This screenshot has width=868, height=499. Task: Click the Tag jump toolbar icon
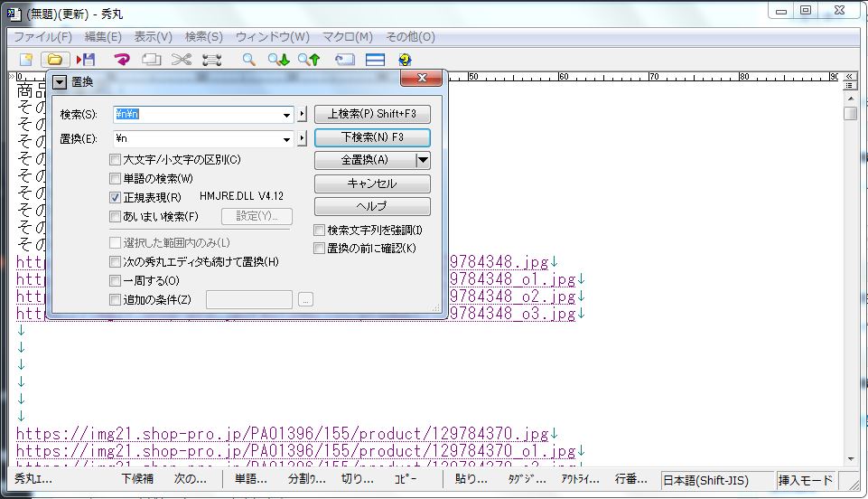click(344, 60)
